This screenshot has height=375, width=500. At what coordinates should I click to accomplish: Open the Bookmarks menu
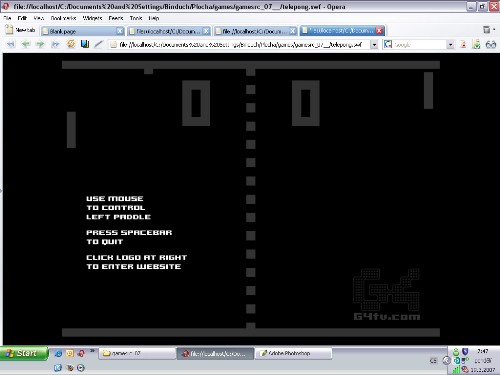tap(63, 18)
